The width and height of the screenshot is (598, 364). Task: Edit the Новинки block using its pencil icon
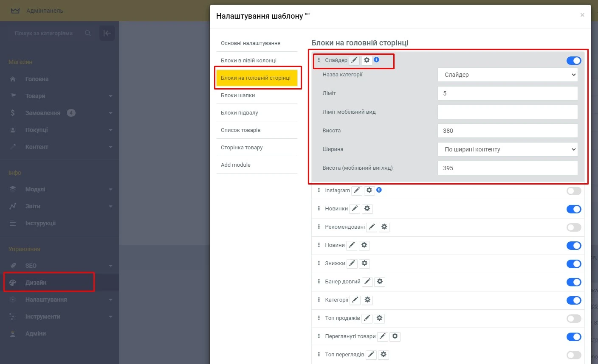pos(355,208)
